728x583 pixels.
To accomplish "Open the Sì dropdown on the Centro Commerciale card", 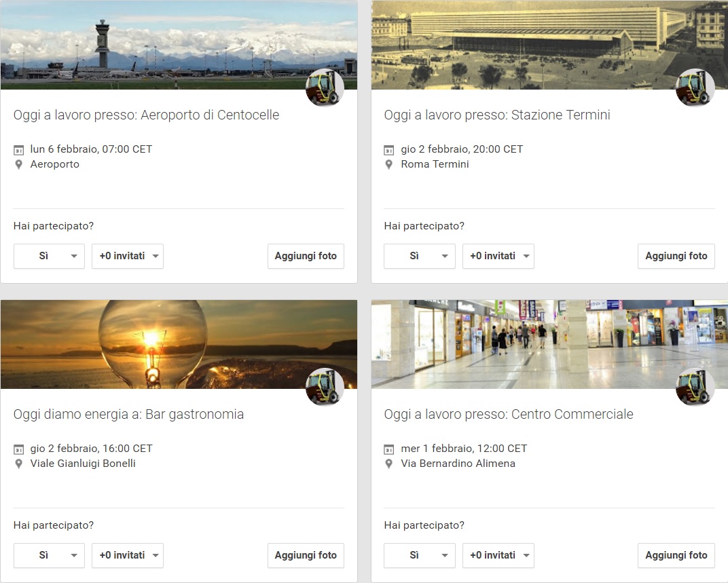I will click(420, 556).
